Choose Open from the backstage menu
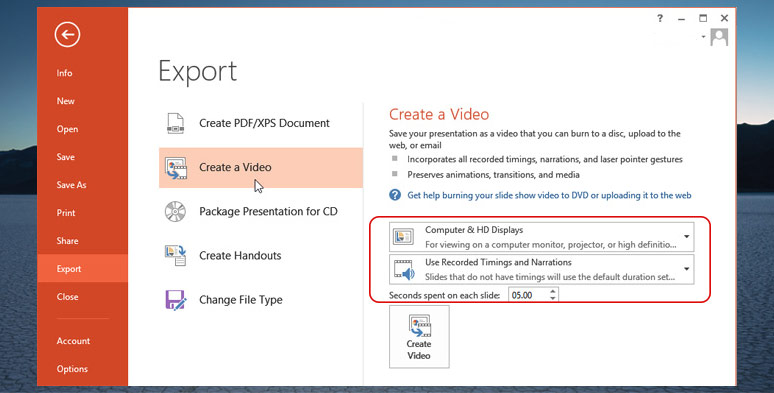Viewport: 774px width, 393px height. (67, 129)
